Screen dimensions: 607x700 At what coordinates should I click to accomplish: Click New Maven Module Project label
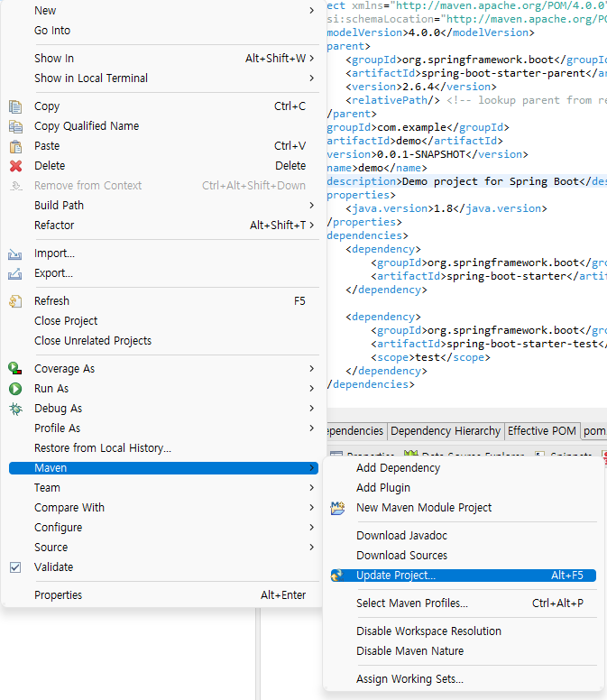(x=424, y=508)
